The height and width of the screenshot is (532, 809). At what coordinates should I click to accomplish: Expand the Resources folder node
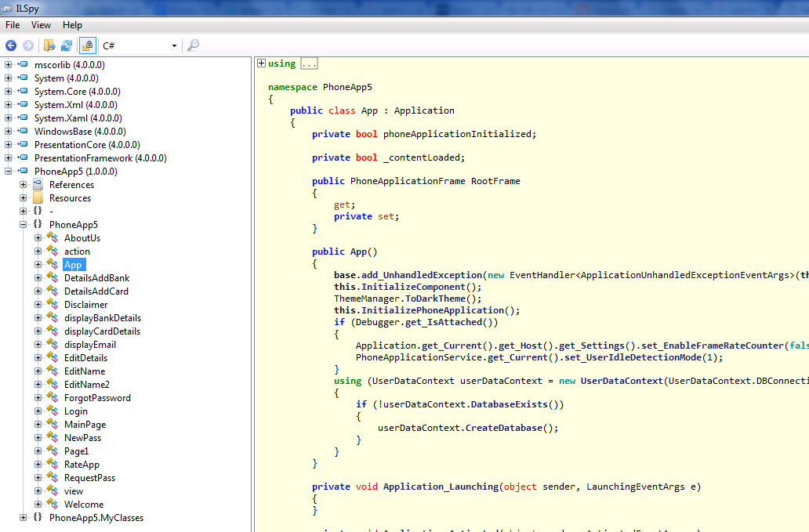coord(24,198)
